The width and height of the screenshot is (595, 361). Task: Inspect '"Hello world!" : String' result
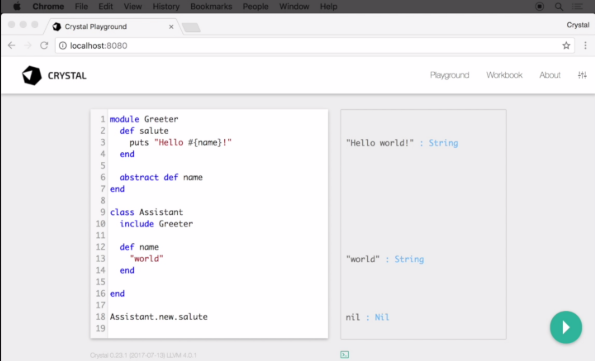(402, 143)
